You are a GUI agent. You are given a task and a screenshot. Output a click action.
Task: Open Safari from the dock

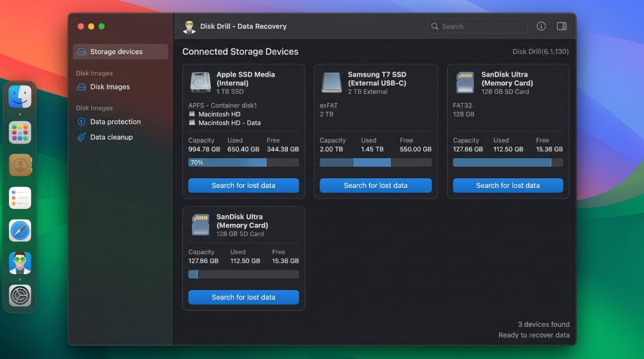(20, 230)
